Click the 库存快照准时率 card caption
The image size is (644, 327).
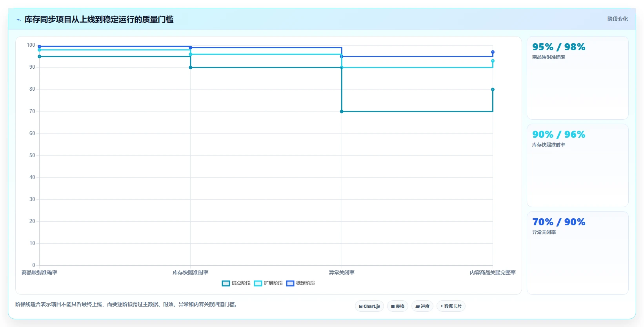point(549,145)
